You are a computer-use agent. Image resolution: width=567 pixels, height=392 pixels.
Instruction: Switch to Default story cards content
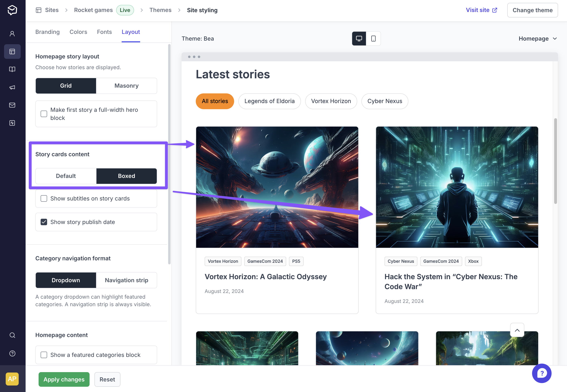[x=65, y=176]
